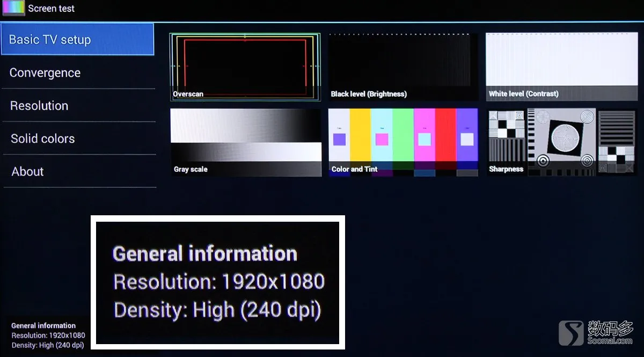Click the small Density: High (240 dpi) text

48,345
